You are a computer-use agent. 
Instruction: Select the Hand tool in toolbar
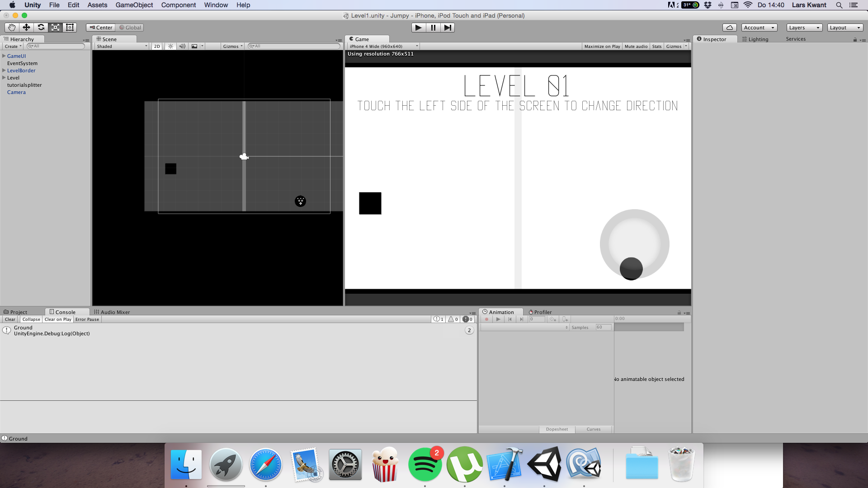(12, 28)
